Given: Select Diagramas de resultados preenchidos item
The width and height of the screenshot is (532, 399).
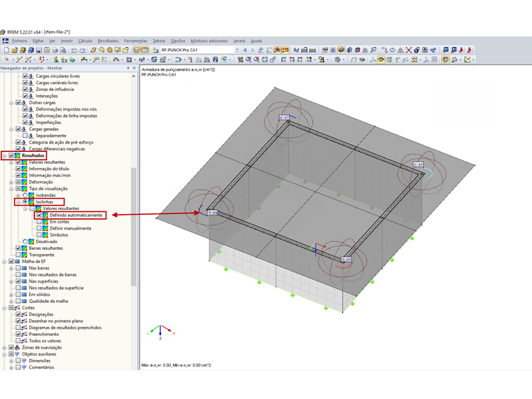Looking at the screenshot, I should tap(65, 328).
